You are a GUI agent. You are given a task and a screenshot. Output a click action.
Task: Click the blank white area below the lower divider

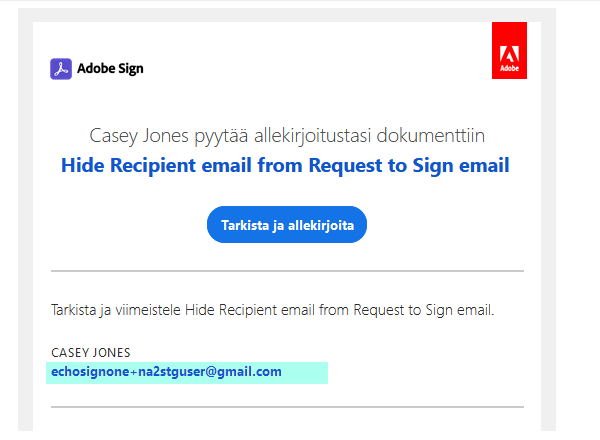287,424
